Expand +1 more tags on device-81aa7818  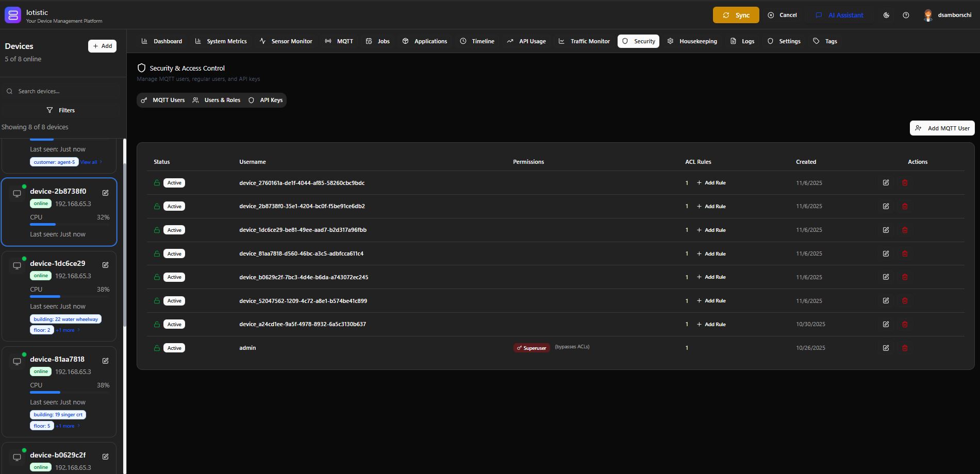click(x=65, y=426)
